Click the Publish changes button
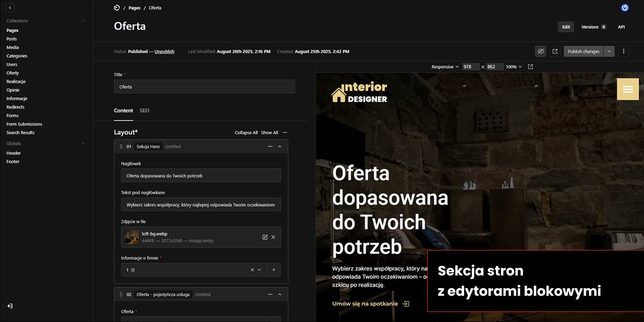Image resolution: width=644 pixels, height=322 pixels. 583,51
